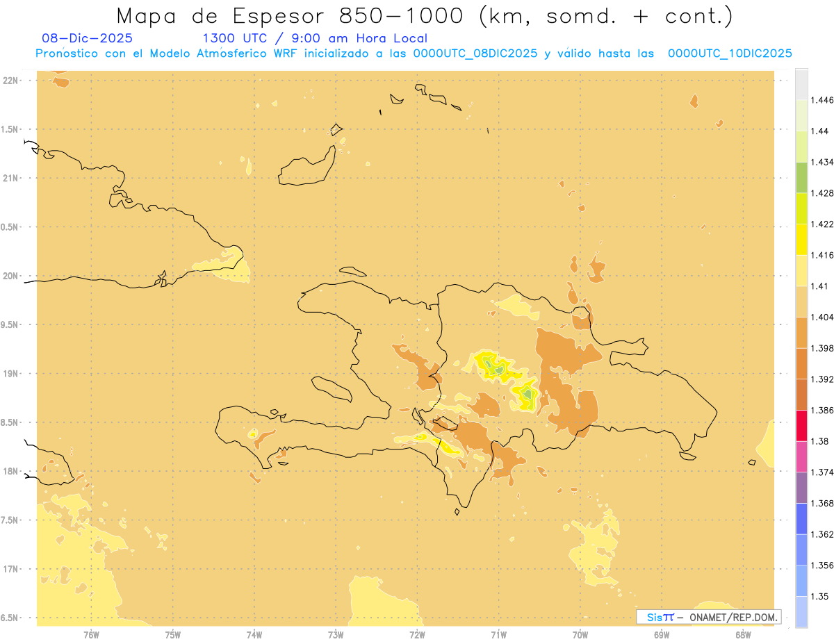Click the 18N latitude axis label
Viewport: 834px width, 644px height.
tap(10, 471)
